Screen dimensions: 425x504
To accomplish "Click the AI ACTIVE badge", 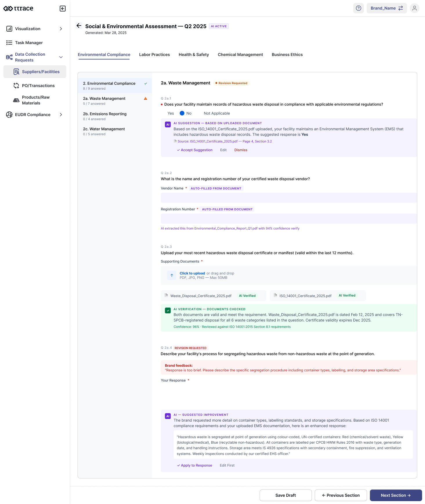I will [x=219, y=26].
